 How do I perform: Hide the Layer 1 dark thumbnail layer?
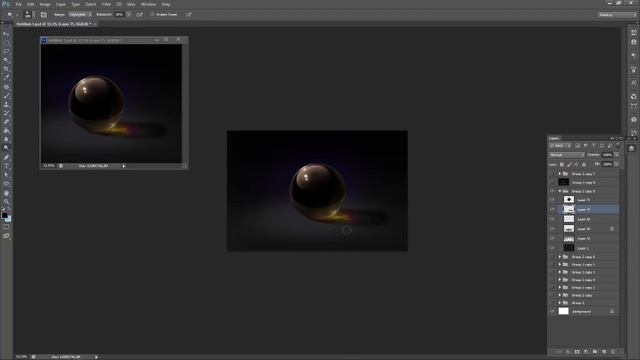point(552,248)
